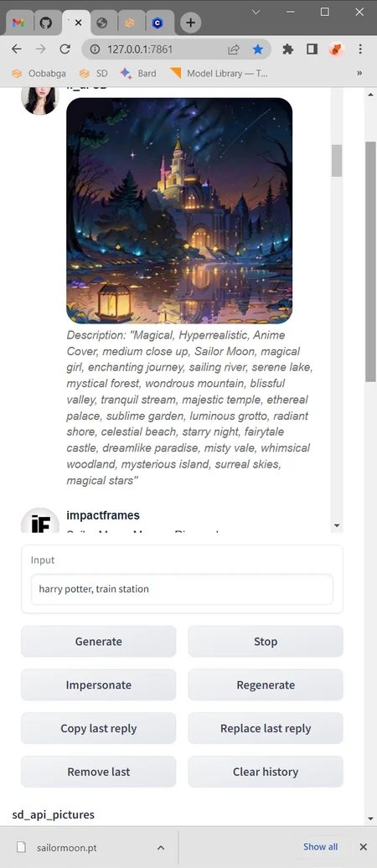Open the Extensions puzzle icon
The height and width of the screenshot is (868, 377).
tap(288, 49)
